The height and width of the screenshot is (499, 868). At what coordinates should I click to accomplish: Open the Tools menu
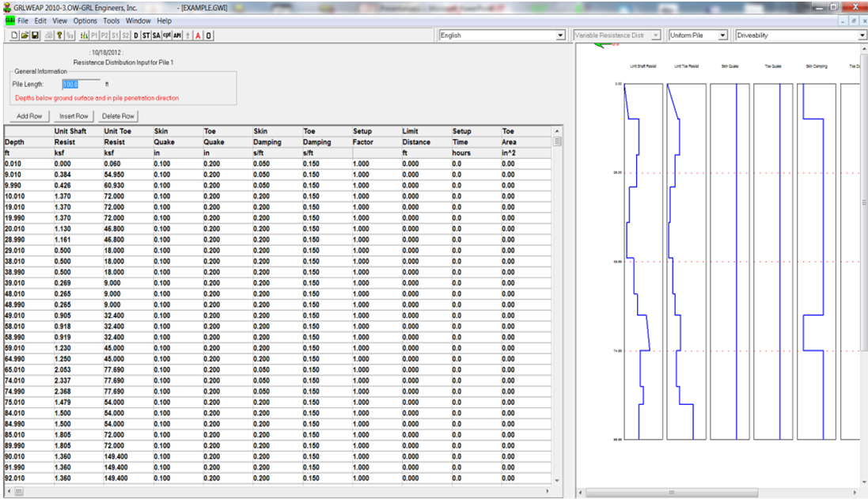coord(112,21)
